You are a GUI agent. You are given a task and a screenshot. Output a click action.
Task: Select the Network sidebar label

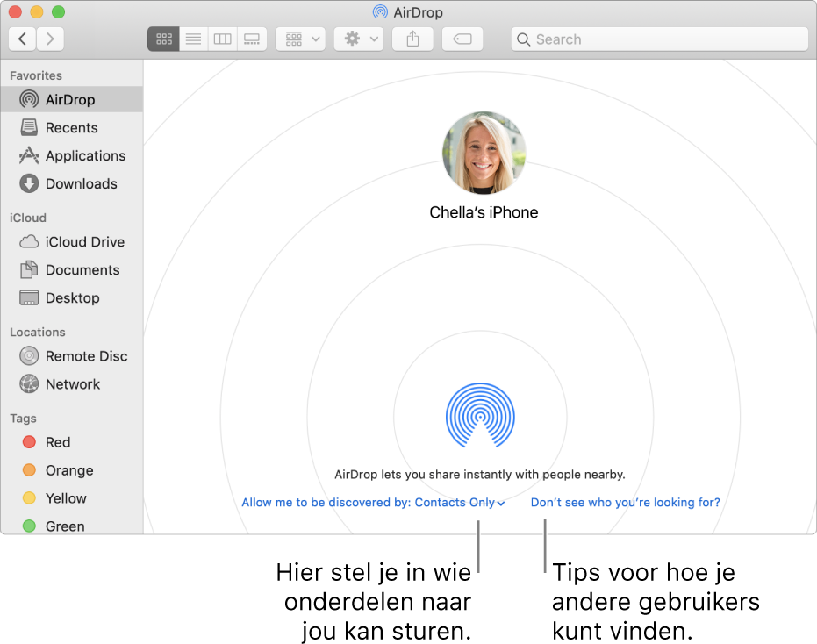73,384
